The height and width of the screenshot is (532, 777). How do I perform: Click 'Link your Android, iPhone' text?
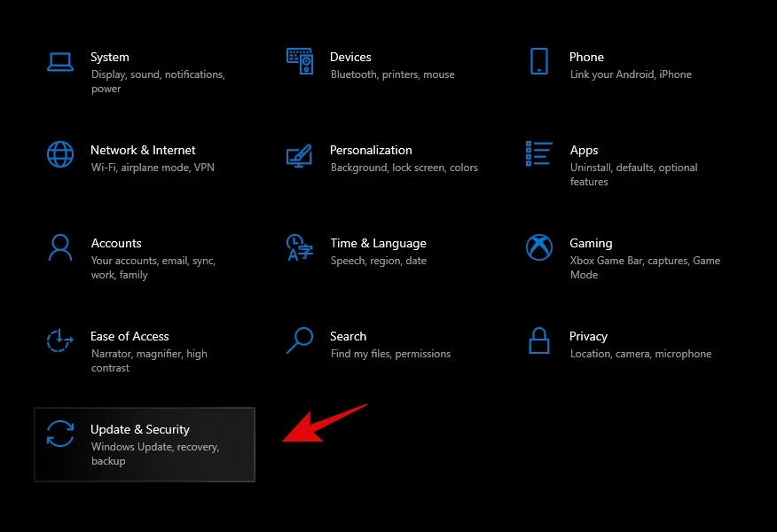coord(631,74)
